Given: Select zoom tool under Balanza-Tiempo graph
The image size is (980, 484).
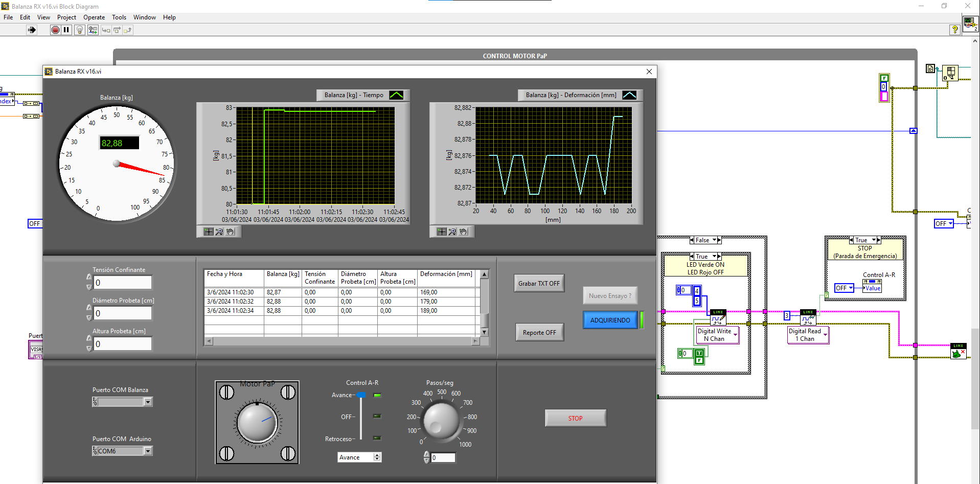Looking at the screenshot, I should [219, 232].
